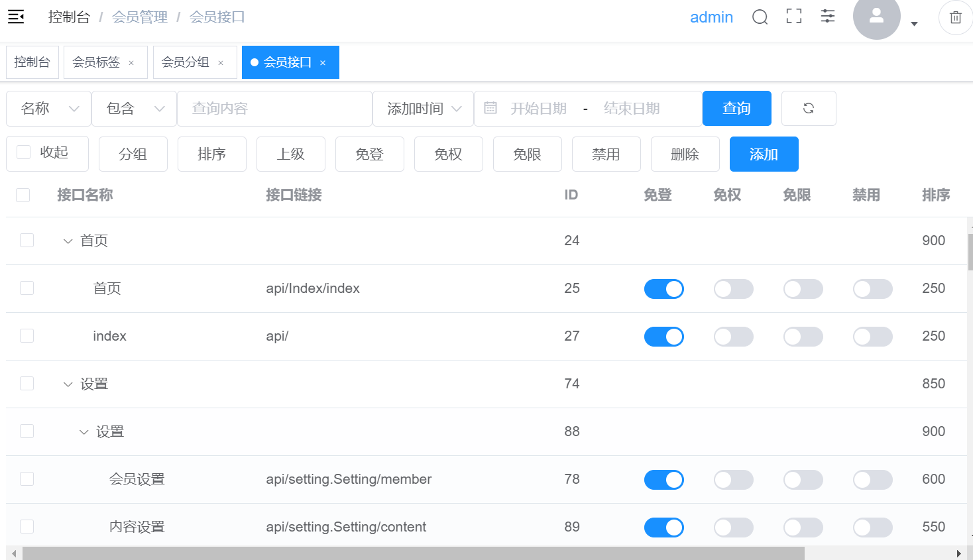Click the 免权 batch button
This screenshot has height=560, width=973.
click(448, 154)
